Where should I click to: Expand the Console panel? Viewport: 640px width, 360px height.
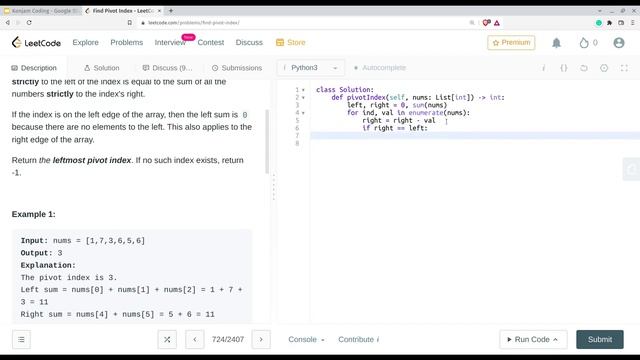(306, 339)
